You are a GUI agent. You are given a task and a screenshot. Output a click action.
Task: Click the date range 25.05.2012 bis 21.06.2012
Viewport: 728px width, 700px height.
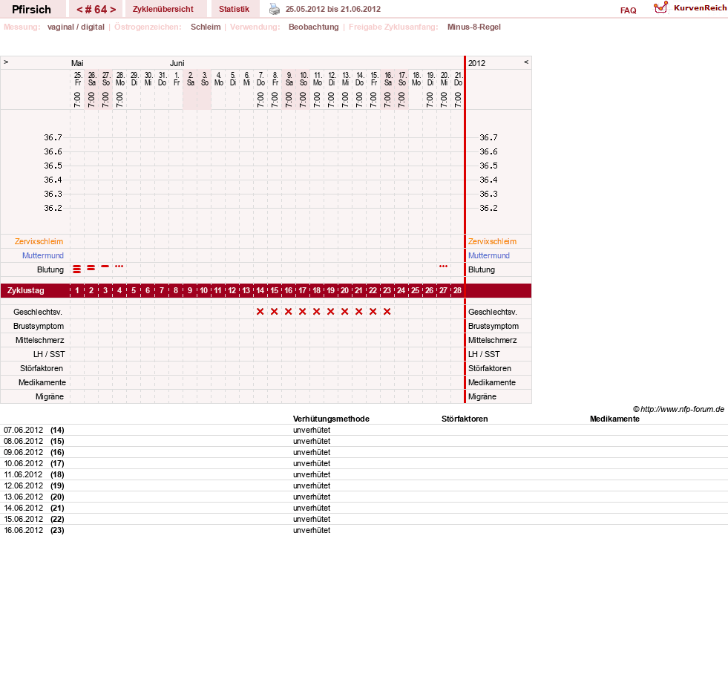[x=333, y=10]
